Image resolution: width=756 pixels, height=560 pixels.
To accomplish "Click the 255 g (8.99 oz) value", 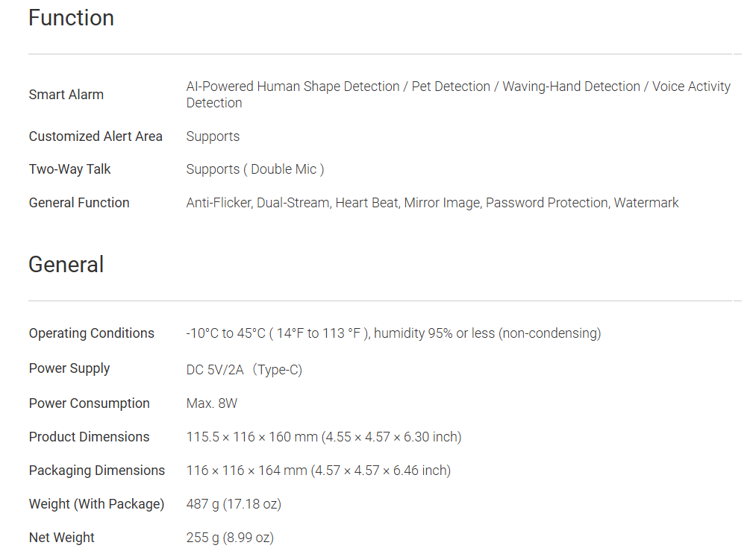I will pyautogui.click(x=230, y=538).
